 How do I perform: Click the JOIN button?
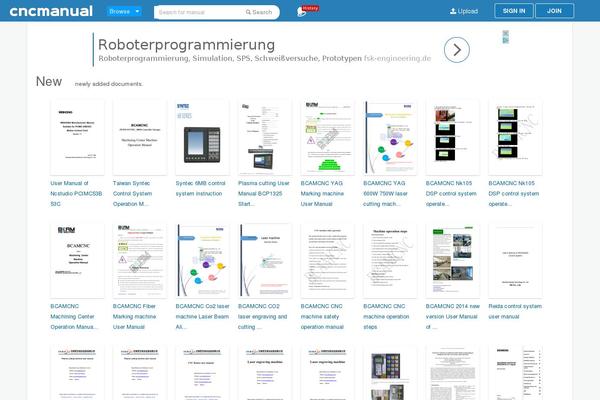coord(554,11)
